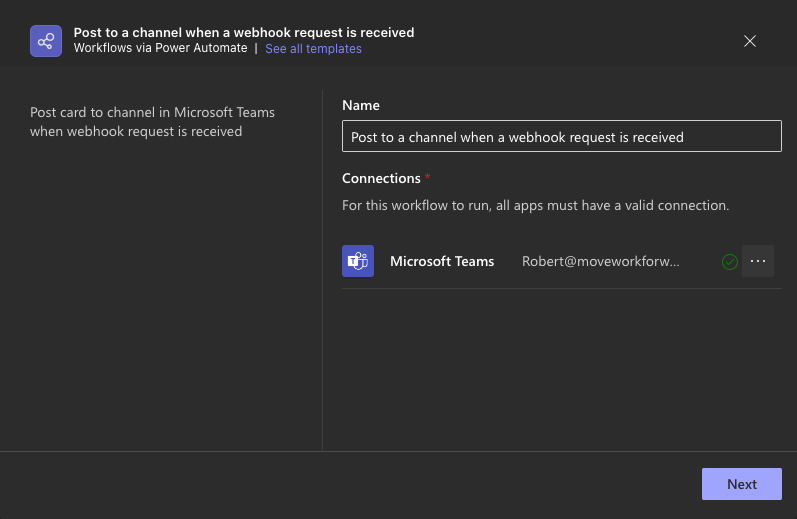Image resolution: width=797 pixels, height=519 pixels.
Task: Click the valid connection requirement notice text
Action: pyautogui.click(x=535, y=205)
